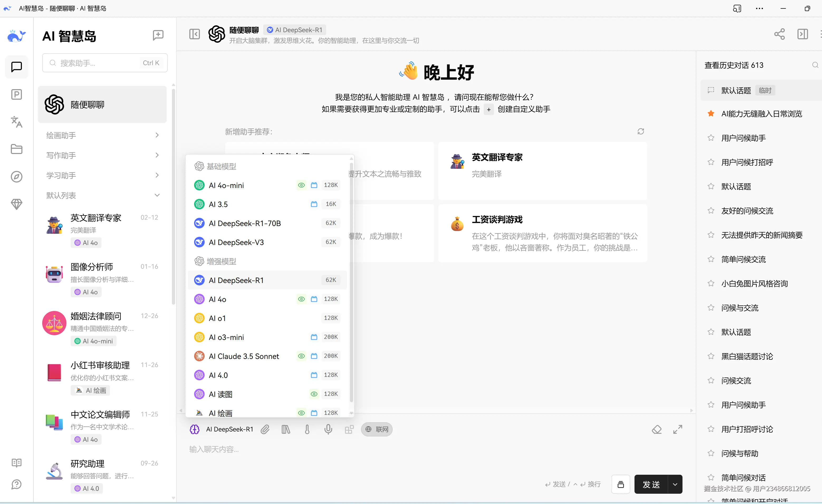The height and width of the screenshot is (504, 822).
Task: Star the 用户问候助手 history topic
Action: click(x=710, y=138)
